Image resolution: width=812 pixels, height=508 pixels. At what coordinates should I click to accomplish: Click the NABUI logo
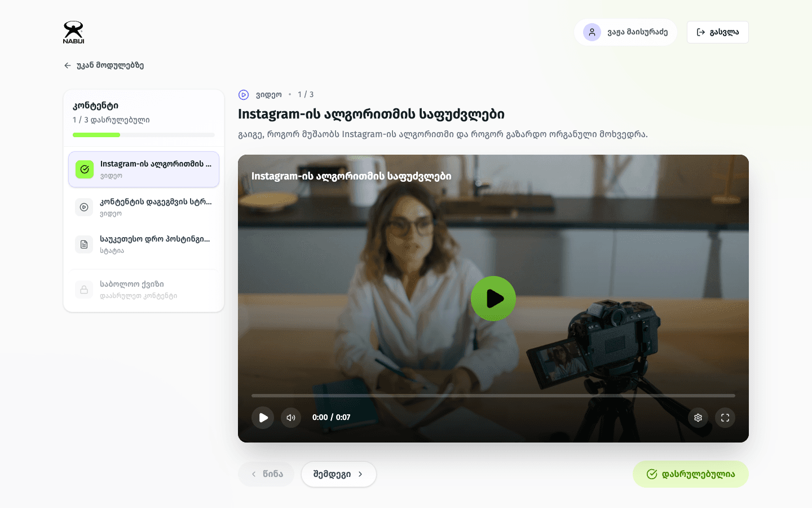pos(73,32)
